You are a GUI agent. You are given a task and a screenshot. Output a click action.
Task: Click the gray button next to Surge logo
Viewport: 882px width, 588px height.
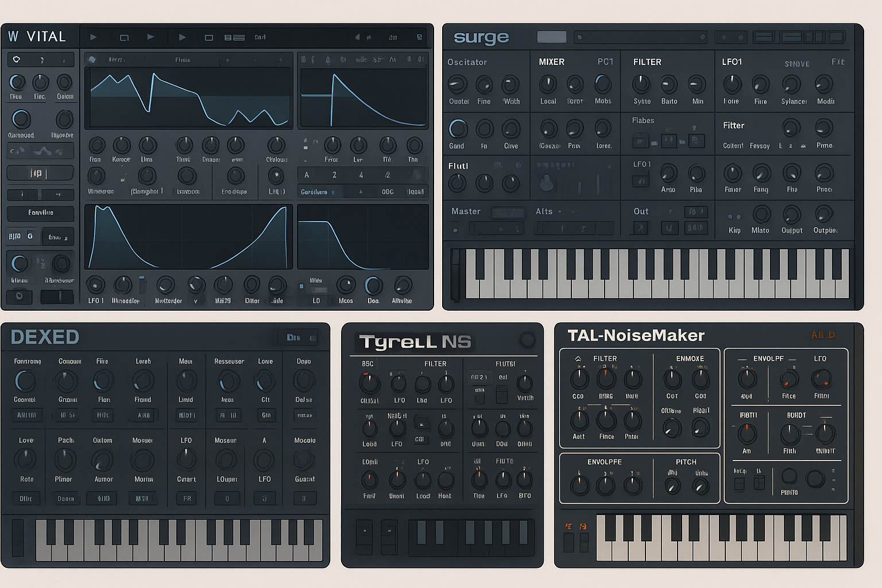click(551, 37)
